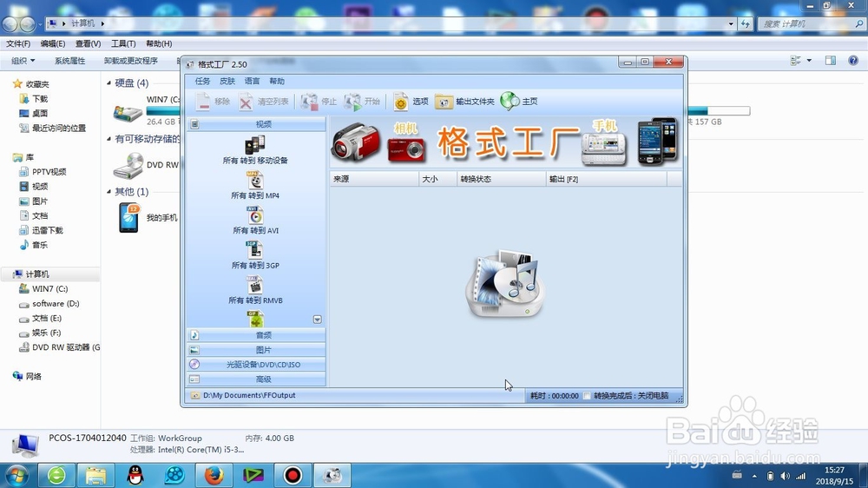Click Uninstall or change program (卸载或更改程序)

click(131, 61)
